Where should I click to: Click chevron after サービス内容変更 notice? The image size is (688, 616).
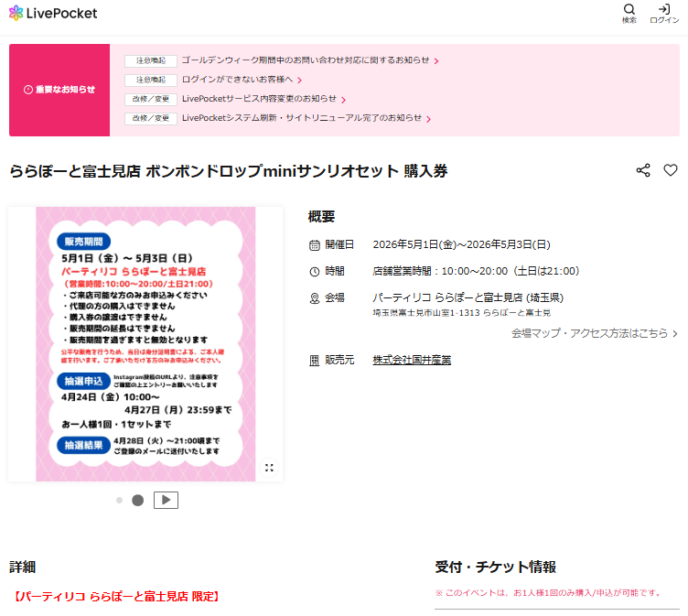(x=344, y=100)
